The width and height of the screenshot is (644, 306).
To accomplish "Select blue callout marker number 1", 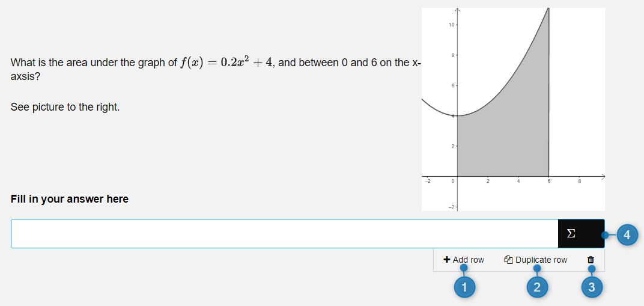I will 464,287.
